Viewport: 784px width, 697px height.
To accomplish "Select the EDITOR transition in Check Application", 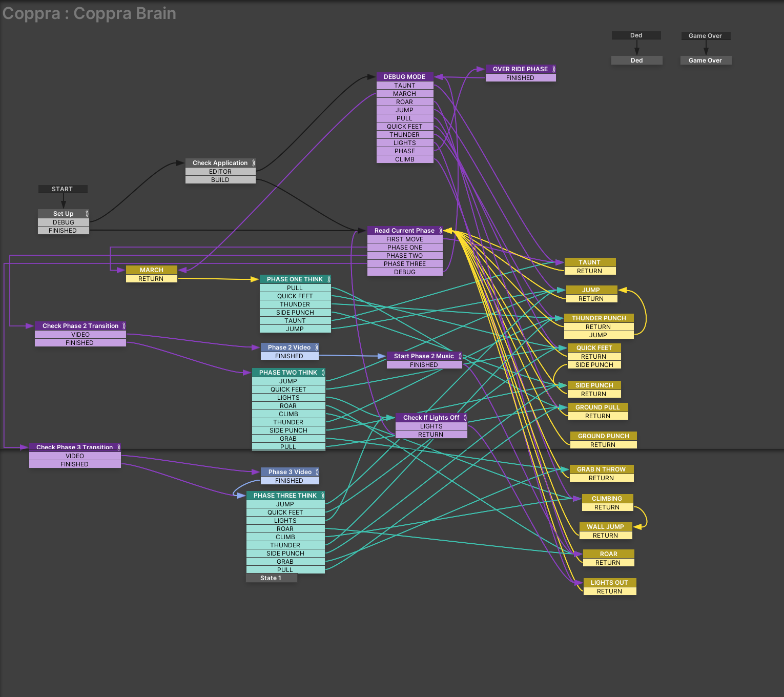I will (220, 172).
